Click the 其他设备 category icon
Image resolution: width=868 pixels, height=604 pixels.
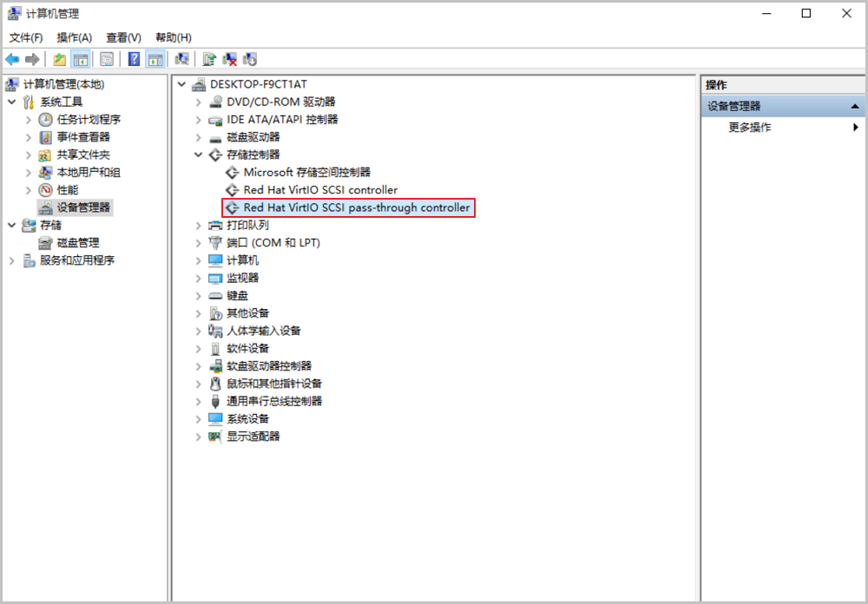[x=214, y=313]
